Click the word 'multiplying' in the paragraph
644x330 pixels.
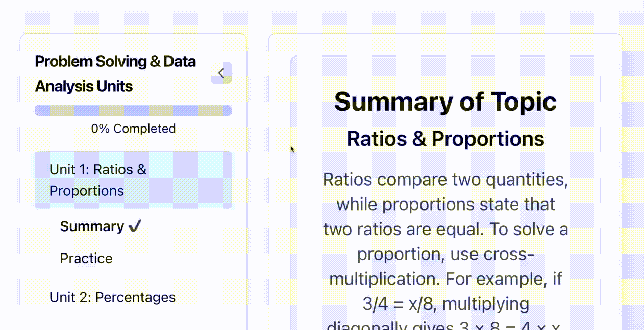pos(485,304)
